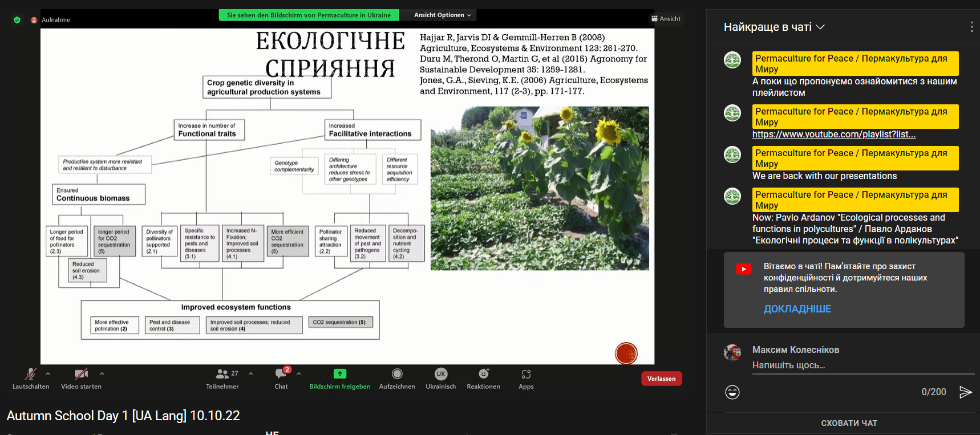Expand video options arrow next to Video starten
This screenshot has width=980, height=435.
[102, 374]
